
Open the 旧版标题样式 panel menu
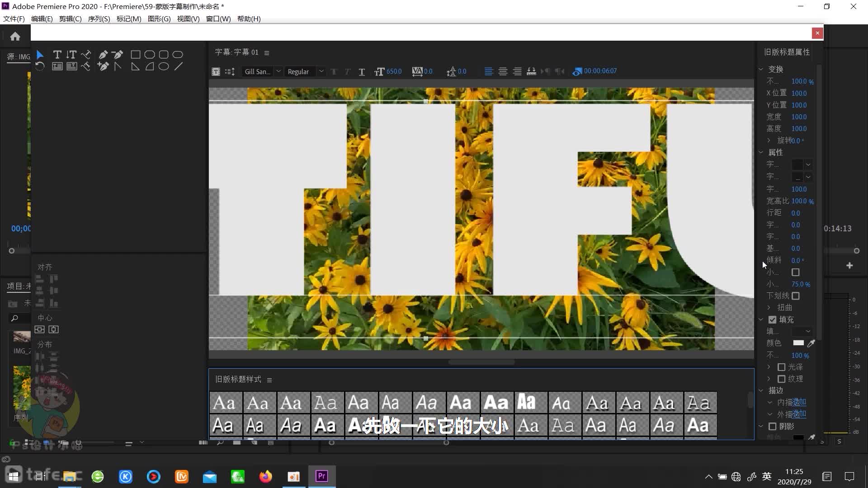[269, 380]
